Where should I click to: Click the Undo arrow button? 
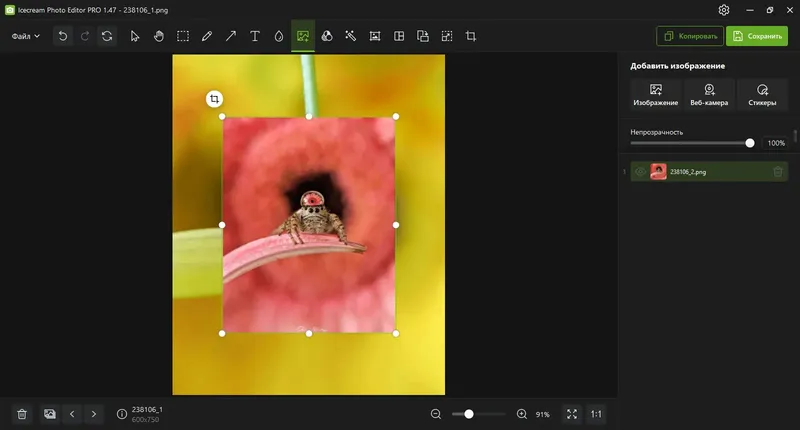click(x=63, y=36)
